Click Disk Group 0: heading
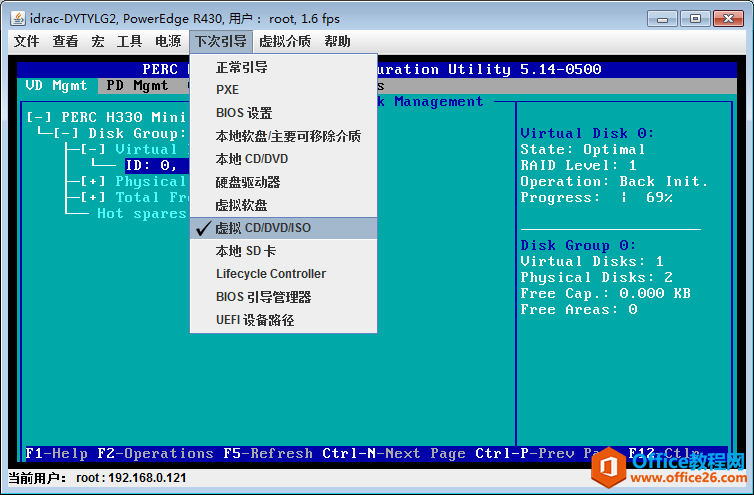 pyautogui.click(x=578, y=245)
